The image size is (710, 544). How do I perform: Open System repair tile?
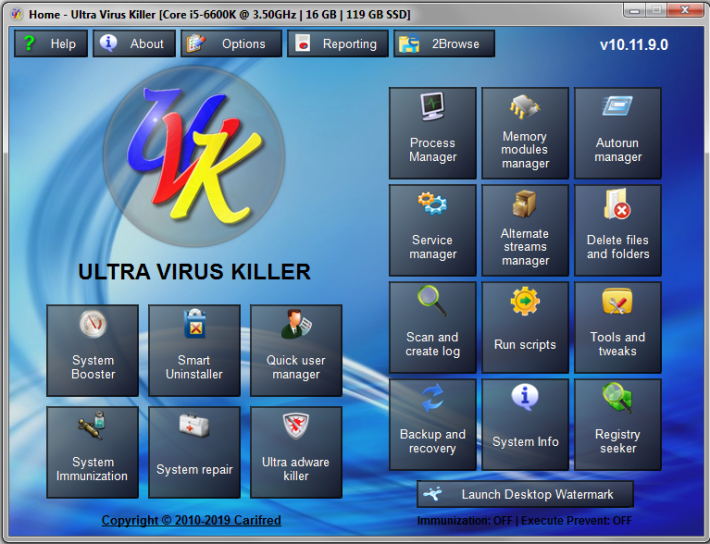(x=194, y=452)
